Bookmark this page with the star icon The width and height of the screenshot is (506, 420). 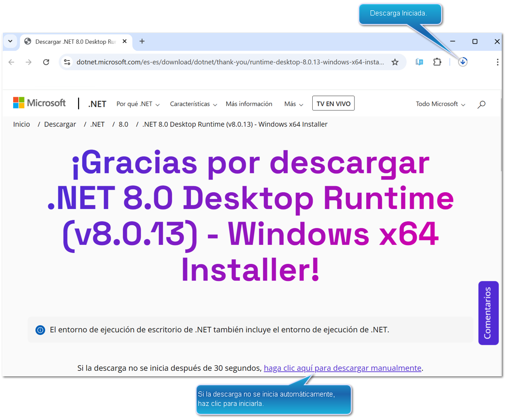395,62
